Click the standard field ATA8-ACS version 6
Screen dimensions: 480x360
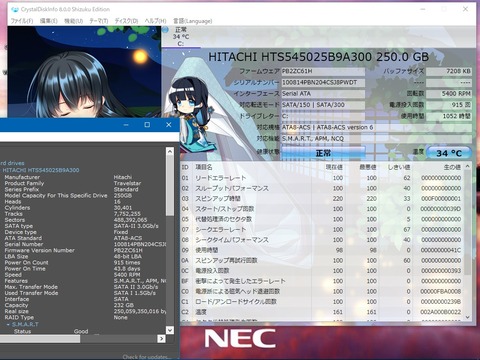click(376, 127)
